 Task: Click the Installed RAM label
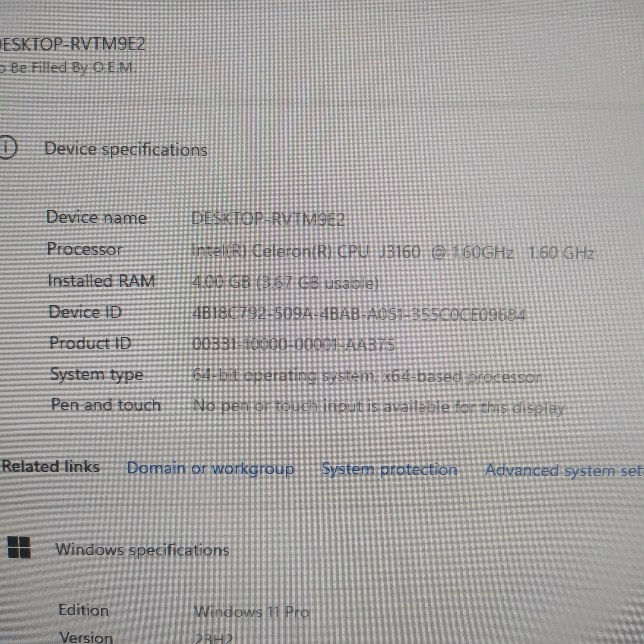101,281
